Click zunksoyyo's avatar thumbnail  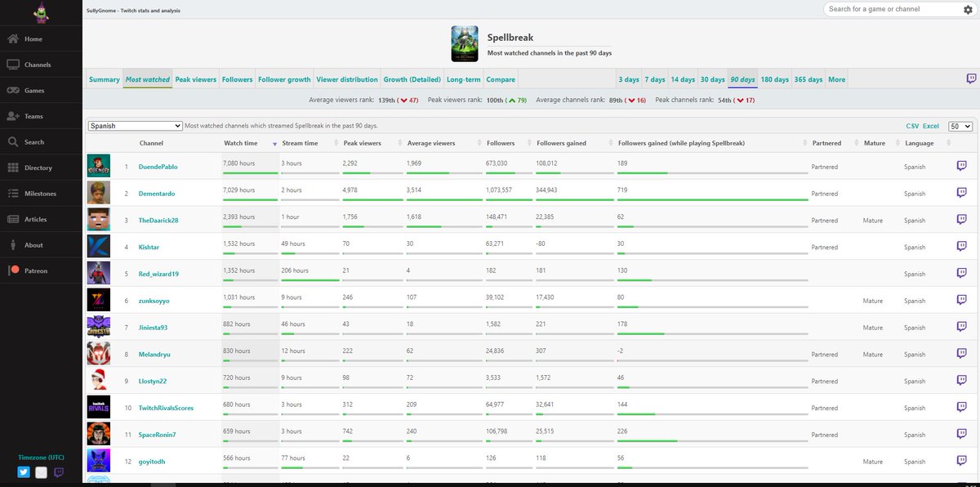pyautogui.click(x=98, y=300)
